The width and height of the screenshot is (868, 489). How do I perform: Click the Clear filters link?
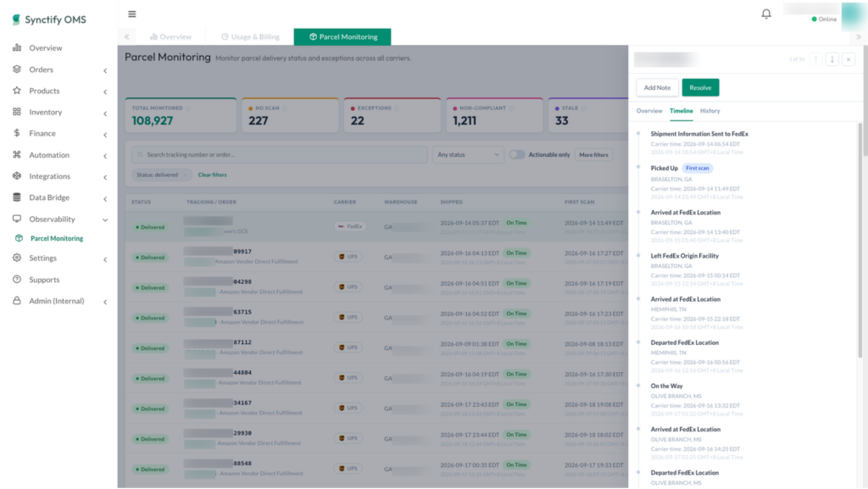[213, 175]
